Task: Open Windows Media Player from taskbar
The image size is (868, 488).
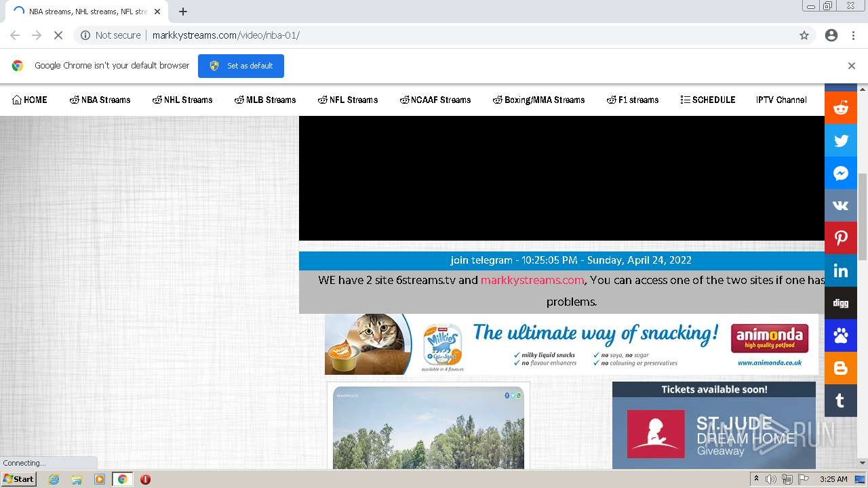Action: click(100, 479)
